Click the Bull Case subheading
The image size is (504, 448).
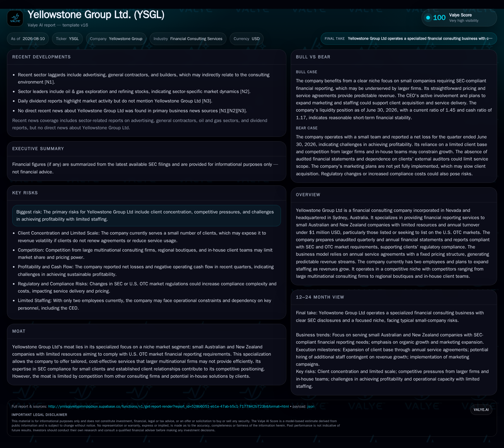click(x=306, y=72)
